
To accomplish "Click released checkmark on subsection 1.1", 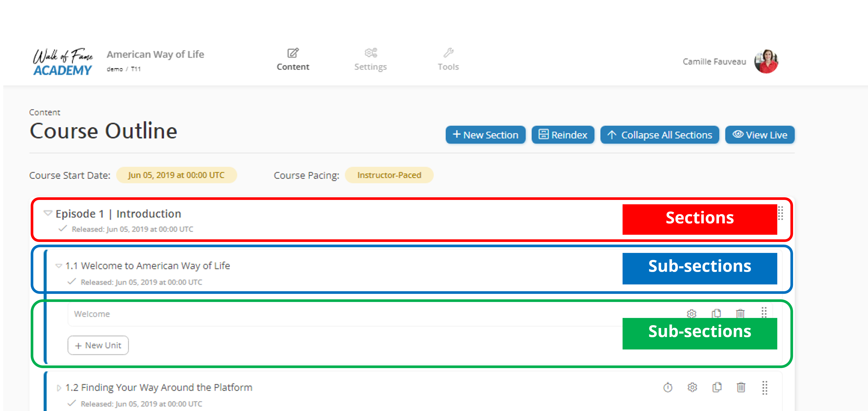I will tap(71, 282).
